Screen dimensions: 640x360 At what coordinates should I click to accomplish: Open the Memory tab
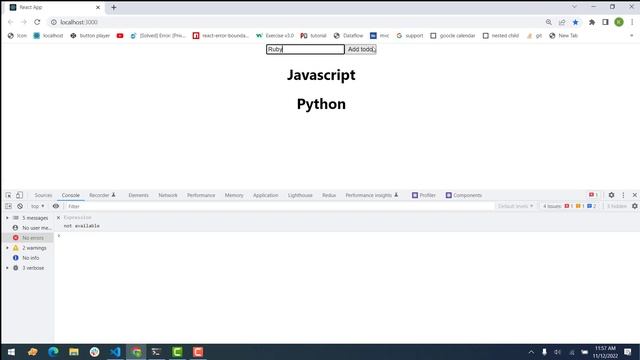234,196
